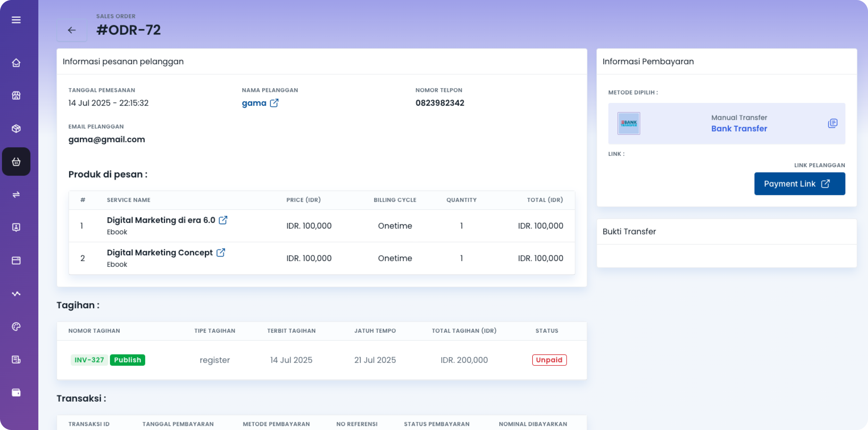Open Digital Marketing Concept external link
The image size is (868, 430).
(221, 252)
